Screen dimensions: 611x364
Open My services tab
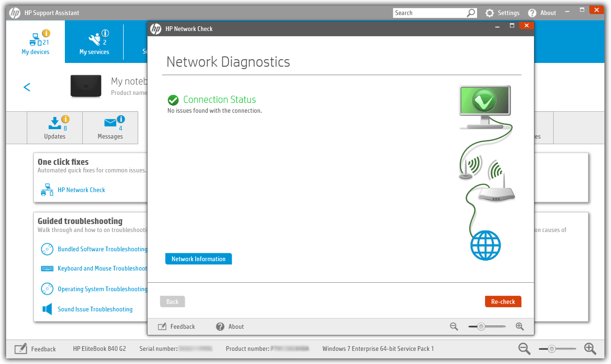(94, 42)
